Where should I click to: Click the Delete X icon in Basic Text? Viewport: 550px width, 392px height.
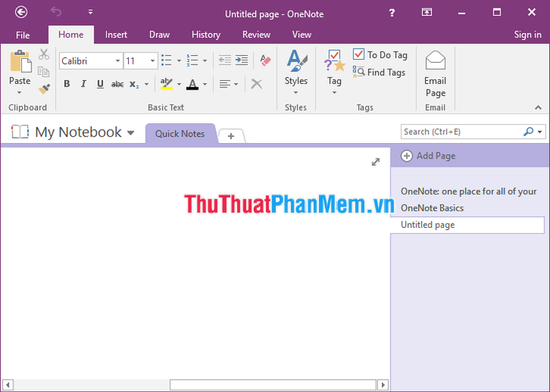(x=257, y=84)
